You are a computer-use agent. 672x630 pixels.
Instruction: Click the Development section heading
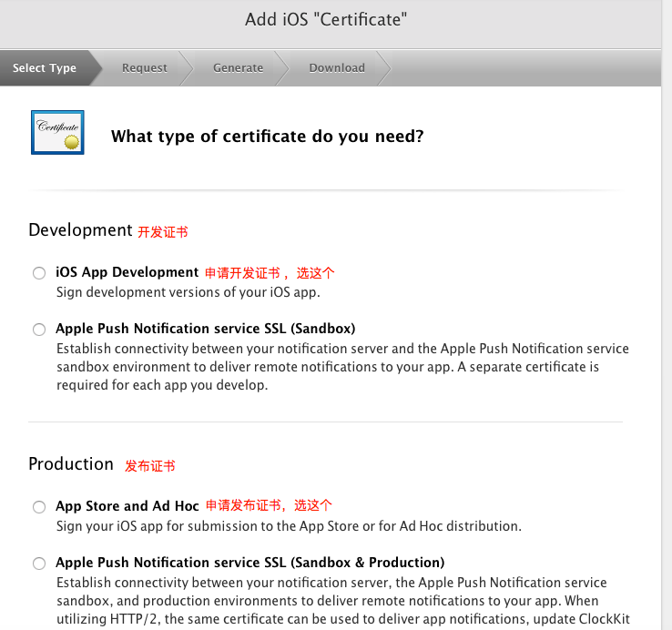[80, 230]
